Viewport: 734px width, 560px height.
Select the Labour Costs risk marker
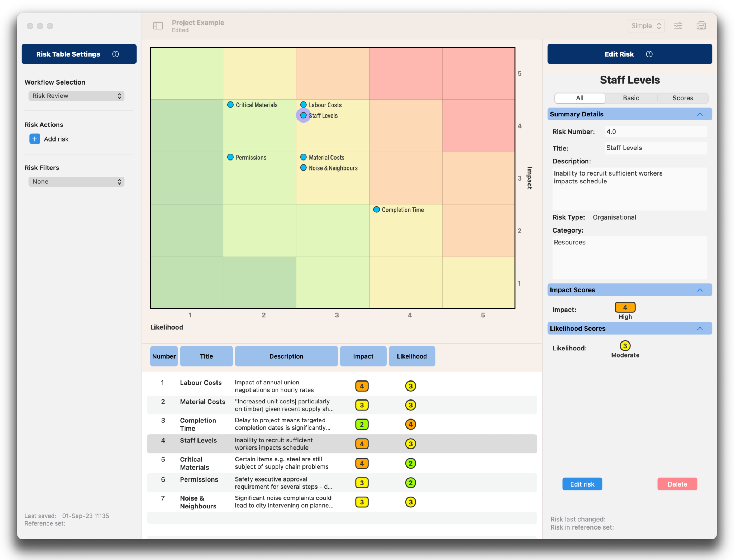click(304, 105)
